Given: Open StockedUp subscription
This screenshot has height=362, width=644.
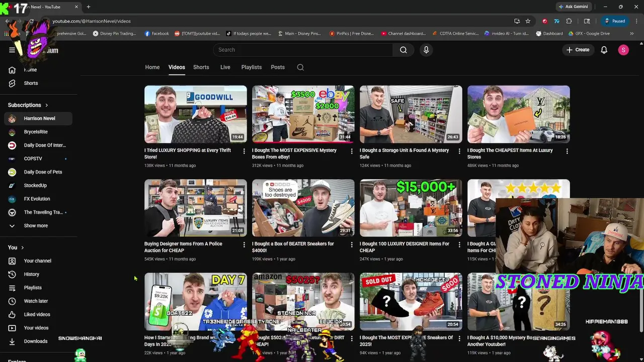Looking at the screenshot, I should pos(38,186).
